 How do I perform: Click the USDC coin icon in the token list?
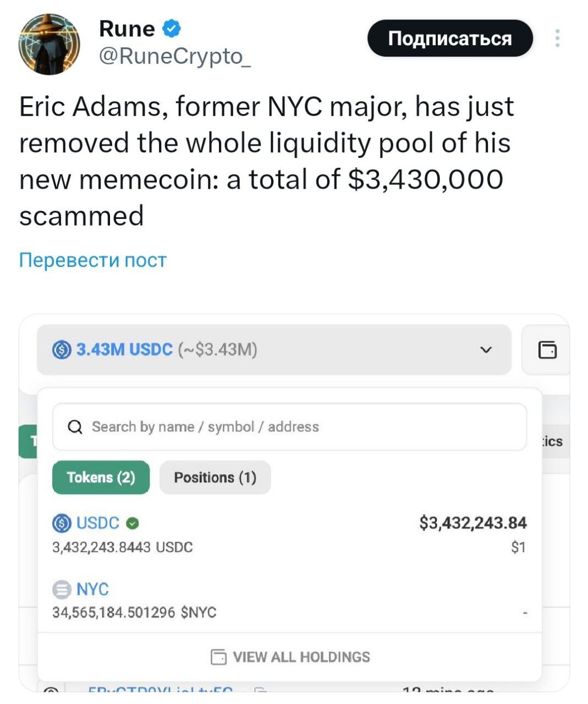62,523
